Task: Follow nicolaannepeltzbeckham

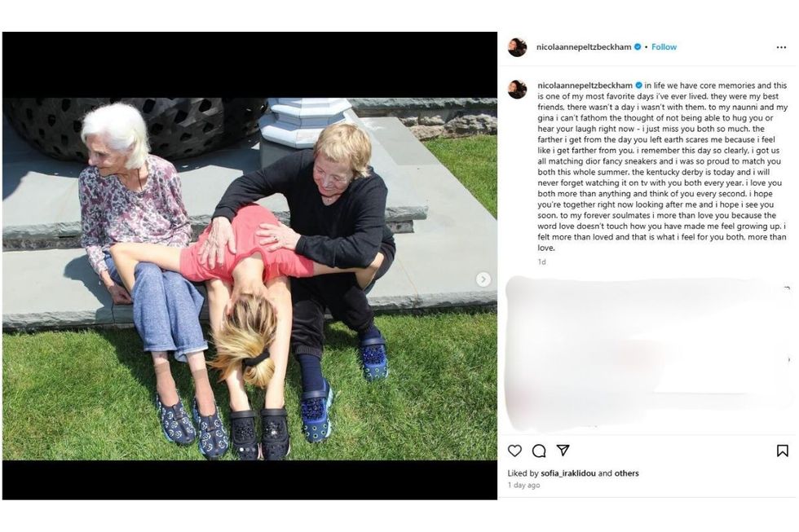Action: pyautogui.click(x=664, y=46)
